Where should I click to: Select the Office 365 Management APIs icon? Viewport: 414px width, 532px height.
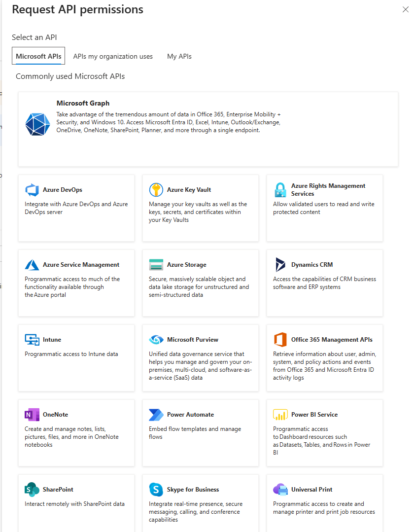[x=280, y=340]
